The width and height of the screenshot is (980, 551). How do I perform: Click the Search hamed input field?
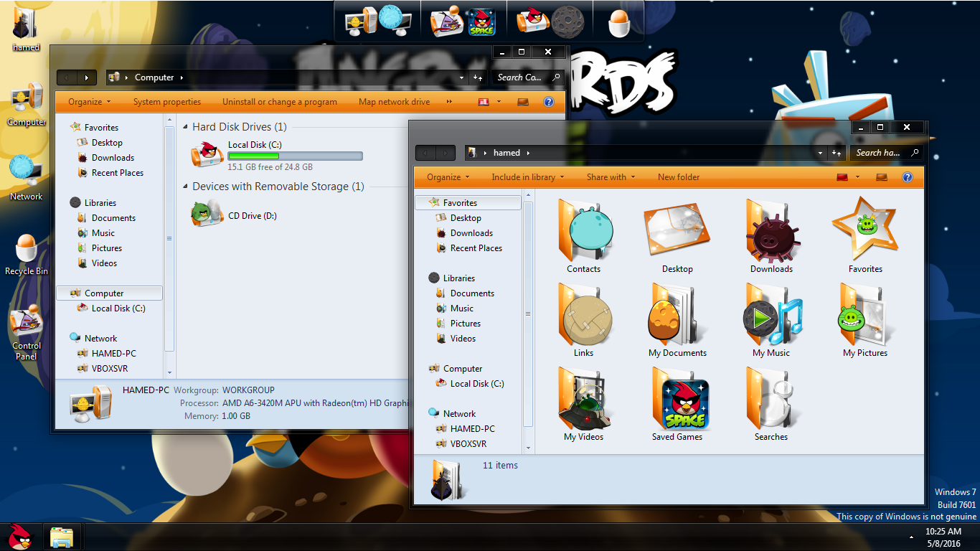(x=879, y=153)
